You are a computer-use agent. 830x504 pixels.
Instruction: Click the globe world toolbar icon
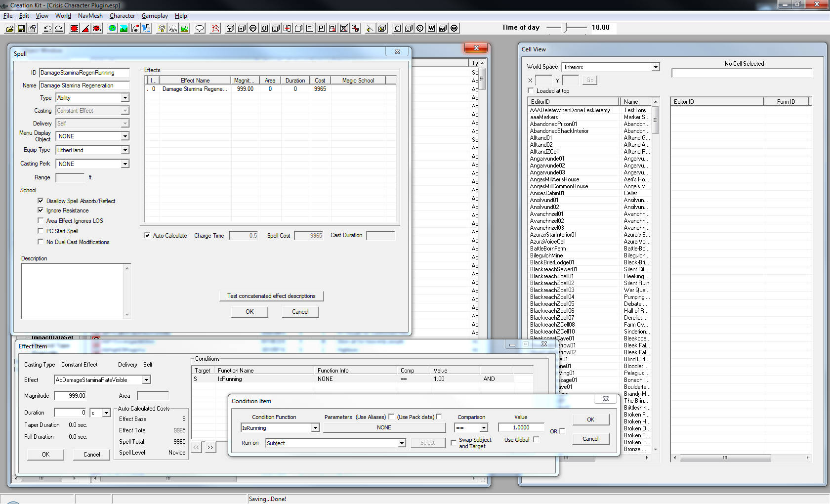[112, 29]
